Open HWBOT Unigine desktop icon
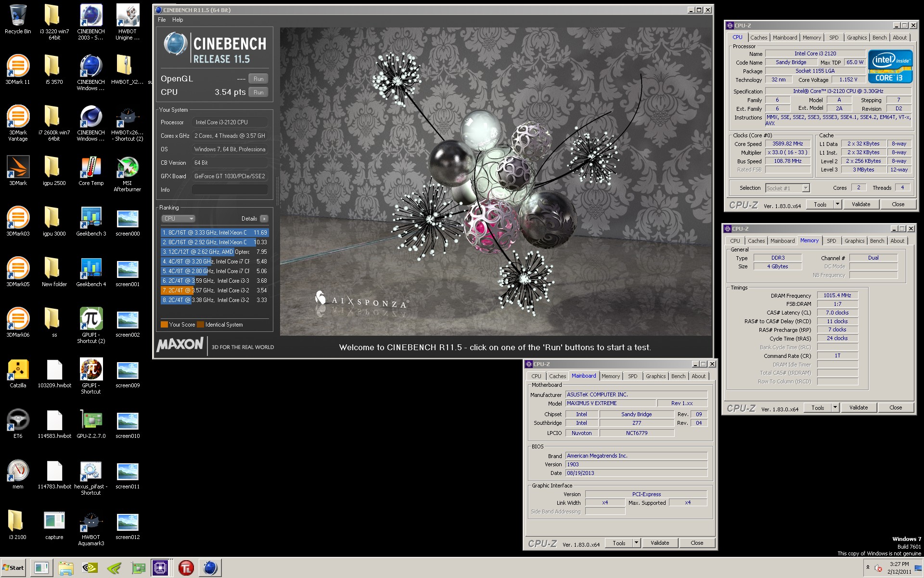The height and width of the screenshot is (578, 924). (x=128, y=22)
